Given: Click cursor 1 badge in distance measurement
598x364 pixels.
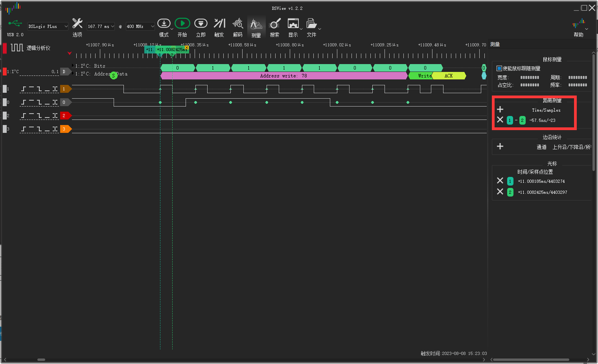Looking at the screenshot, I should pos(510,120).
